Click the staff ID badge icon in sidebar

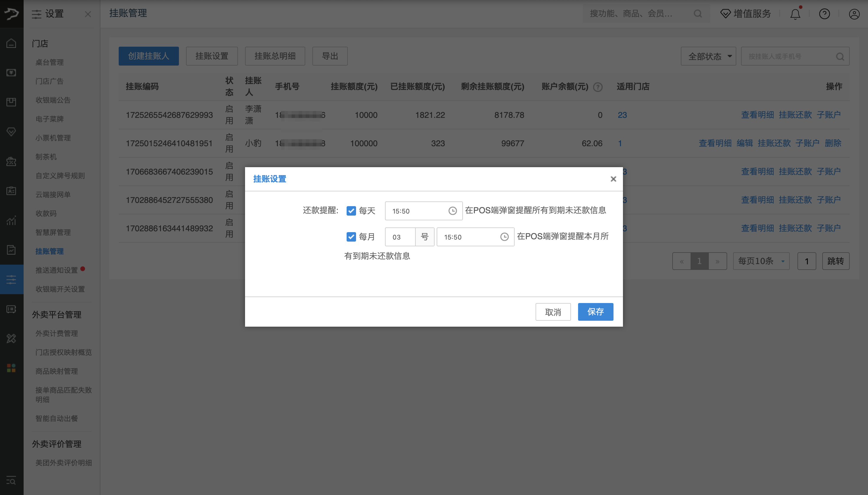point(11,191)
